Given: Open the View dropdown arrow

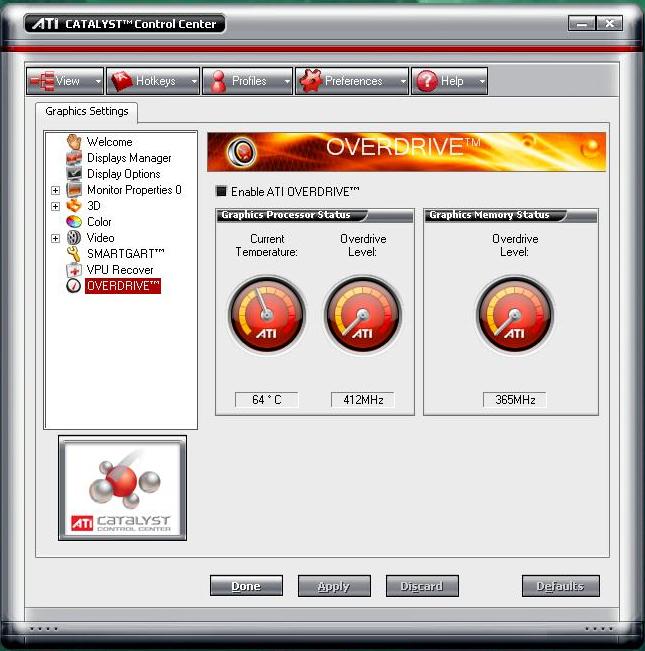Looking at the screenshot, I should (98, 81).
